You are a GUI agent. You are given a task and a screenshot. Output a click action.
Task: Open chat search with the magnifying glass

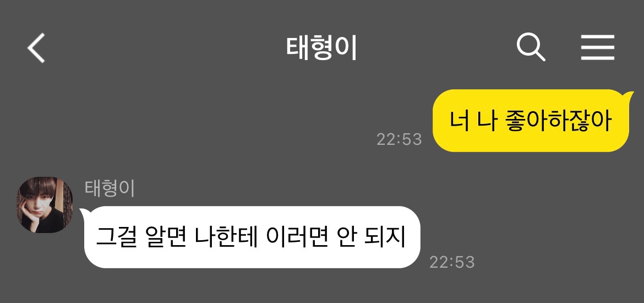pyautogui.click(x=531, y=47)
